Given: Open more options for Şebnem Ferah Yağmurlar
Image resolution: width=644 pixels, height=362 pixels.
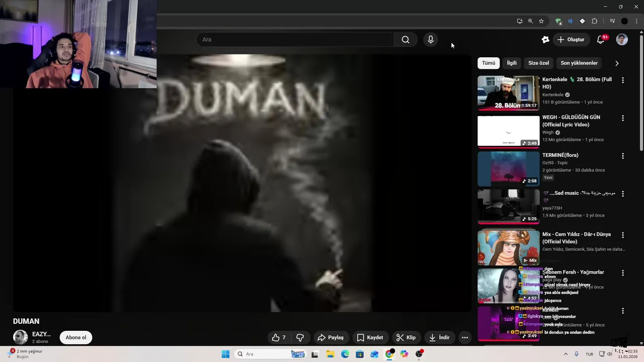Looking at the screenshot, I should click(623, 273).
